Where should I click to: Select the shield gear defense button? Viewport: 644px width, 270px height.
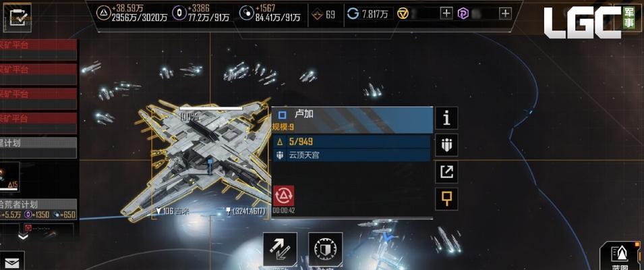[325, 250]
